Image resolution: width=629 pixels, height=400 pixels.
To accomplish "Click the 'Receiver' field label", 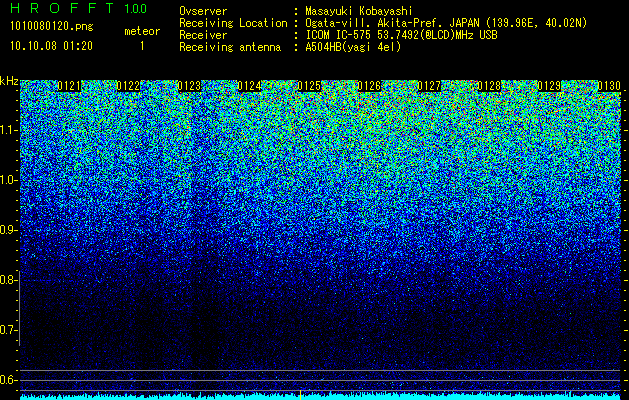I will [203, 35].
